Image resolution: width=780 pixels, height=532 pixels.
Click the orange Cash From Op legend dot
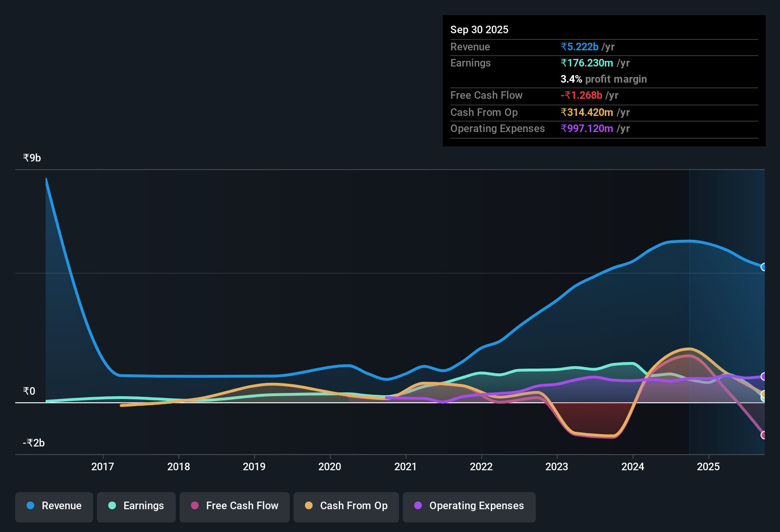pyautogui.click(x=309, y=506)
